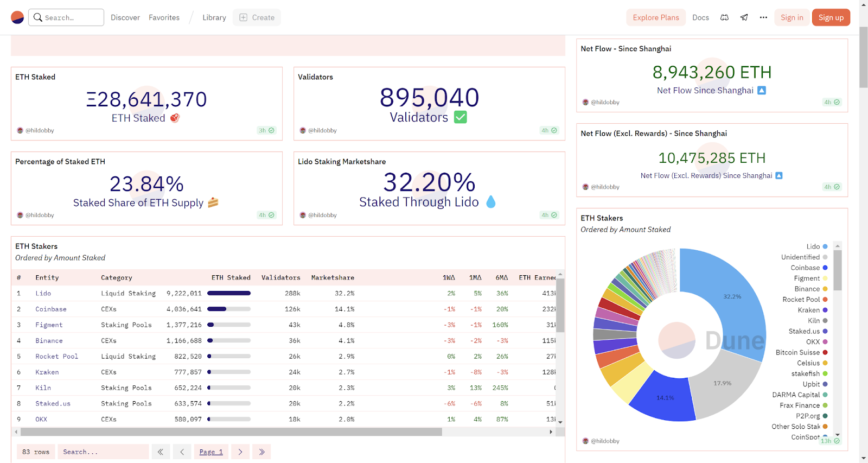
Task: Open the Telegram icon in header
Action: [744, 17]
